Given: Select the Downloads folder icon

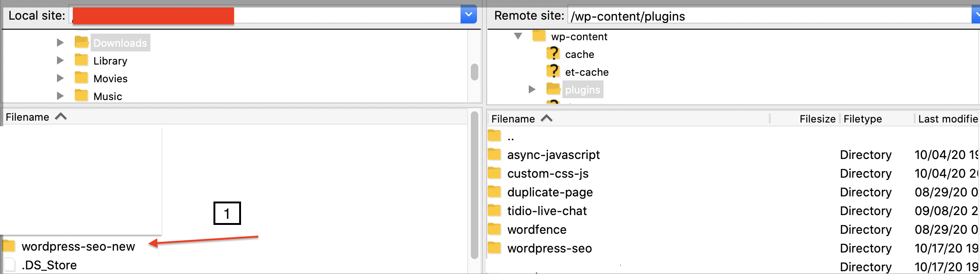Looking at the screenshot, I should (x=82, y=42).
